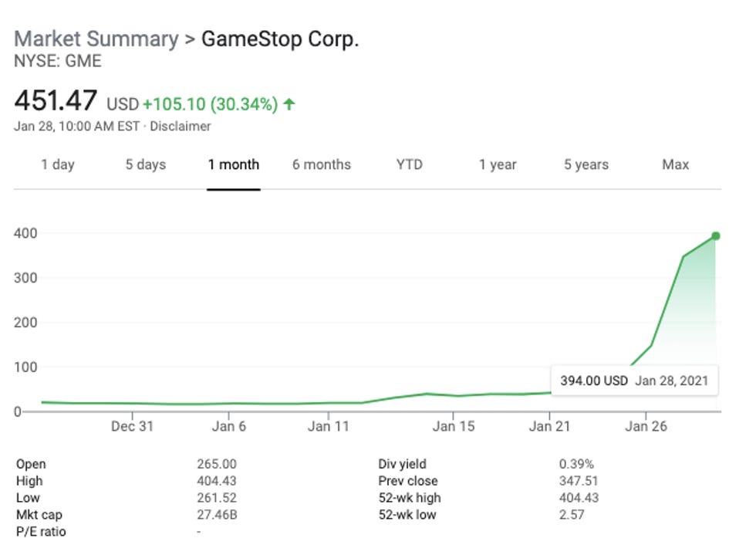The height and width of the screenshot is (538, 756).
Task: Open the Disclaimer link
Action: pos(181,127)
